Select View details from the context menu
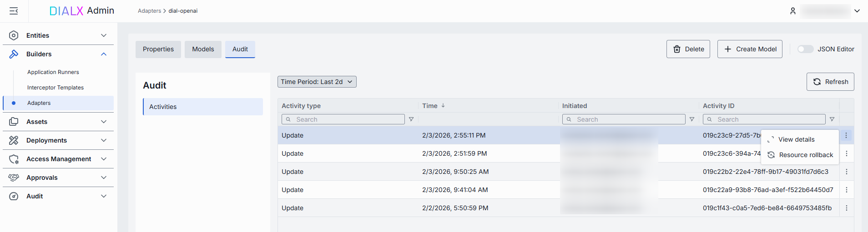Screen dimensions: 868x232 click(x=796, y=139)
